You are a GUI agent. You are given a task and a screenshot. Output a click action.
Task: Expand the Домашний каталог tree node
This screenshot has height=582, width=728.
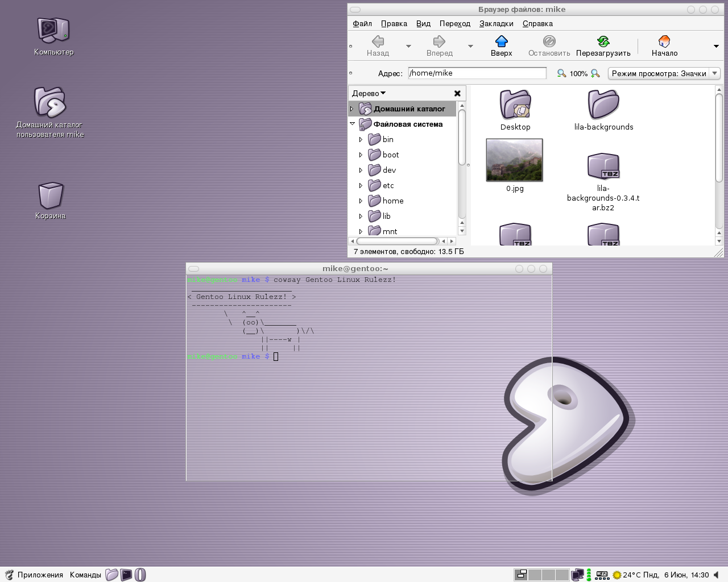351,109
